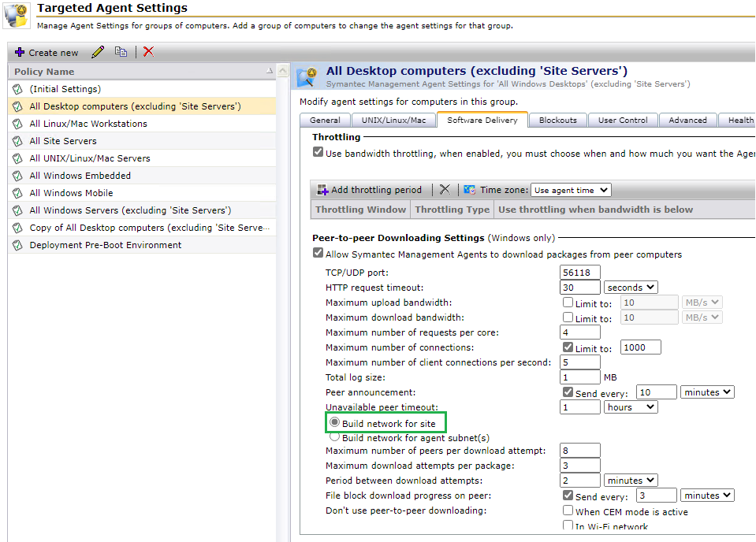Viewport: 756px width, 542px height.
Task: Click Maximum peers per download attempt field
Action: pos(580,451)
